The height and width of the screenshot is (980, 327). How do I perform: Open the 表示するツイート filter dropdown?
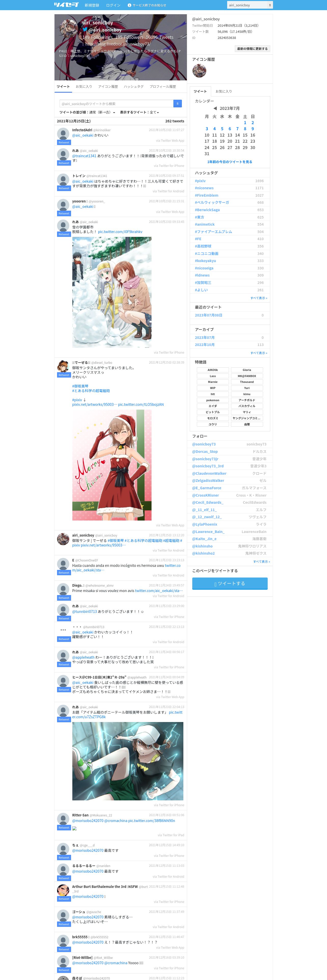(139, 112)
